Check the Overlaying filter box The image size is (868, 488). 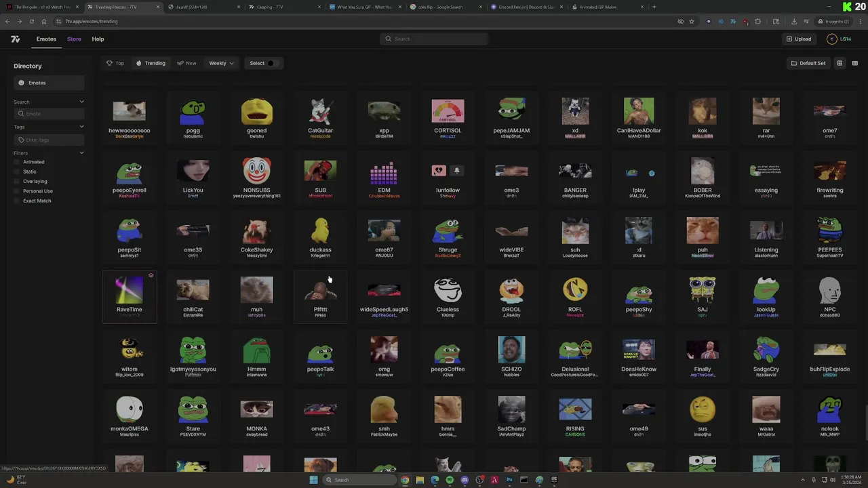18,181
